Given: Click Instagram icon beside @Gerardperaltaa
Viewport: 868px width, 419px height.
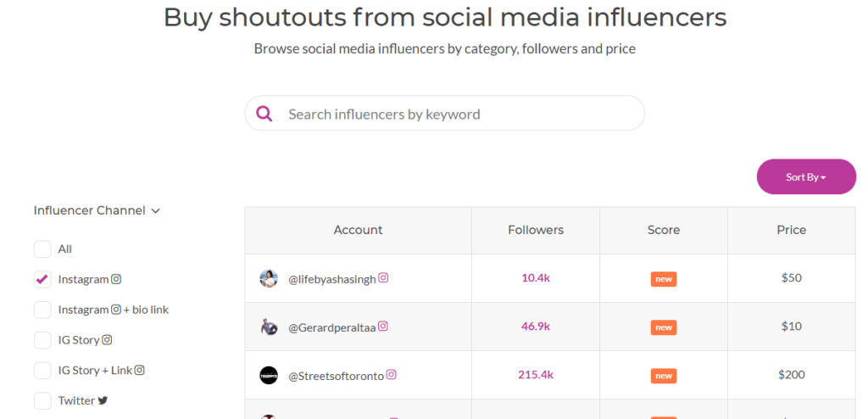Looking at the screenshot, I should coord(383,326).
